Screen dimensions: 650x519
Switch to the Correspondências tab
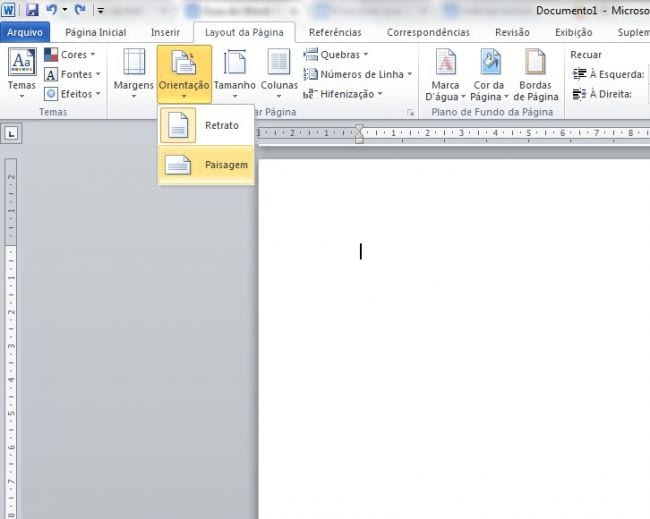(x=428, y=32)
